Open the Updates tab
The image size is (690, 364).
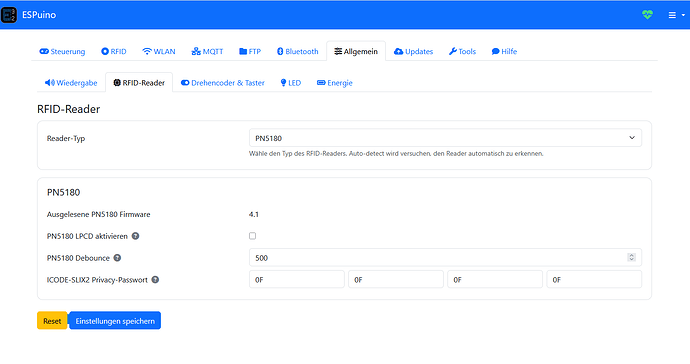pyautogui.click(x=413, y=51)
